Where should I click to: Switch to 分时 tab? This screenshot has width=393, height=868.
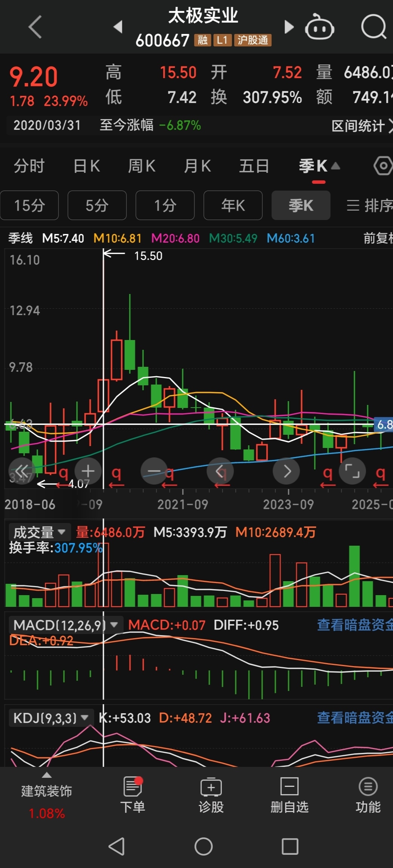[x=29, y=166]
